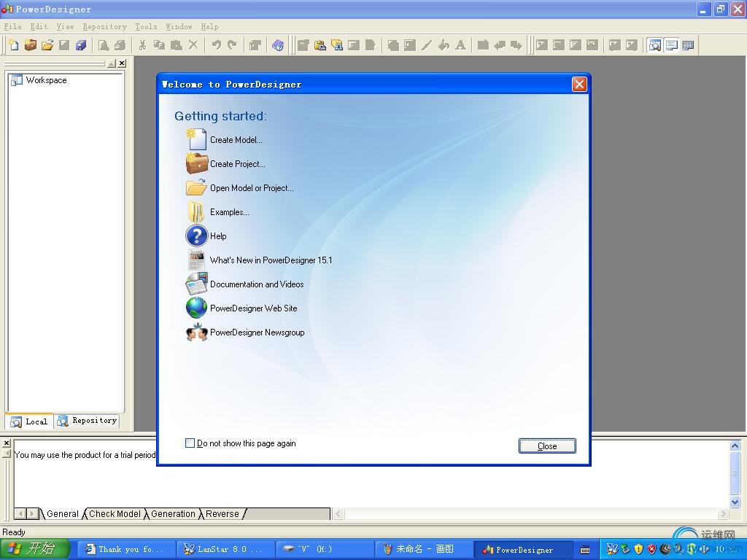747x560 pixels.
Task: Open the Repository menu
Action: click(105, 27)
